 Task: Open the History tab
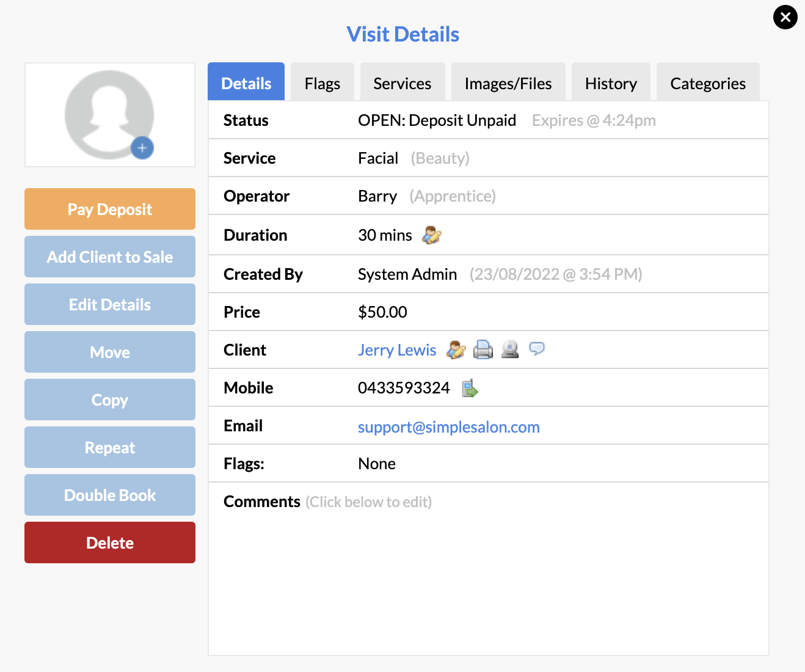(x=611, y=82)
